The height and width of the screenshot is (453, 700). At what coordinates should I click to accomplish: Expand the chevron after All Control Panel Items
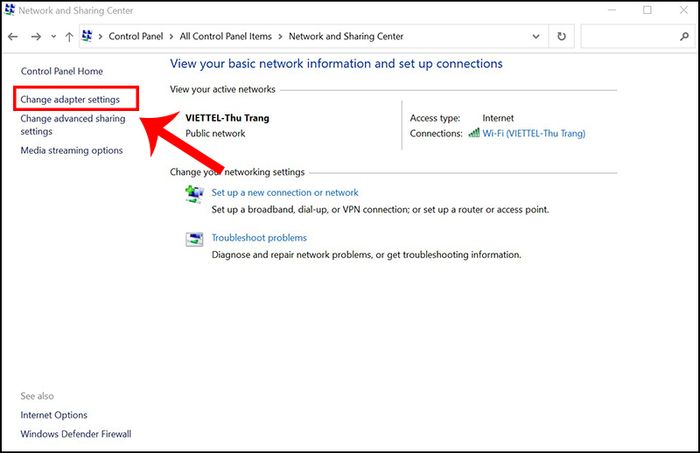(x=280, y=37)
